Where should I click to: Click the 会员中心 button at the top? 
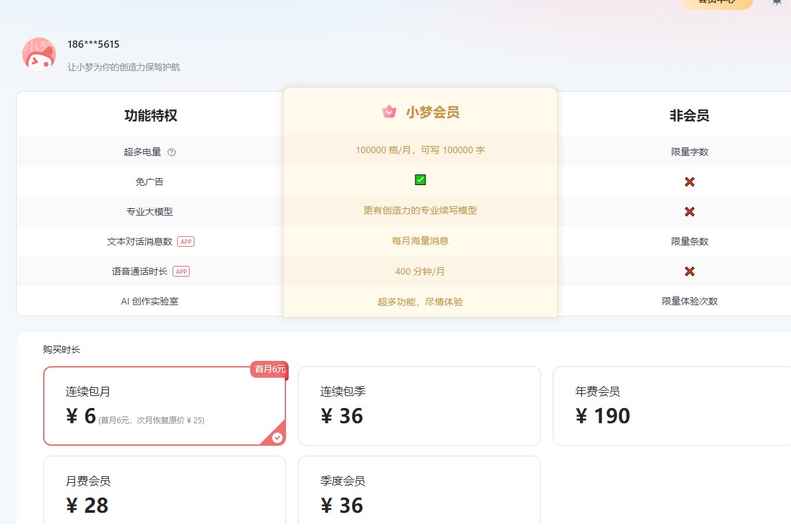coord(717,2)
